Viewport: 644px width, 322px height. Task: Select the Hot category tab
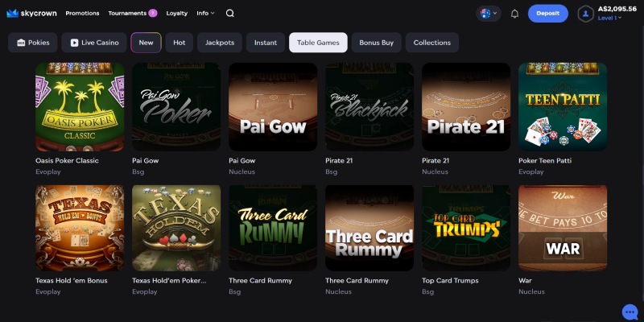point(179,43)
